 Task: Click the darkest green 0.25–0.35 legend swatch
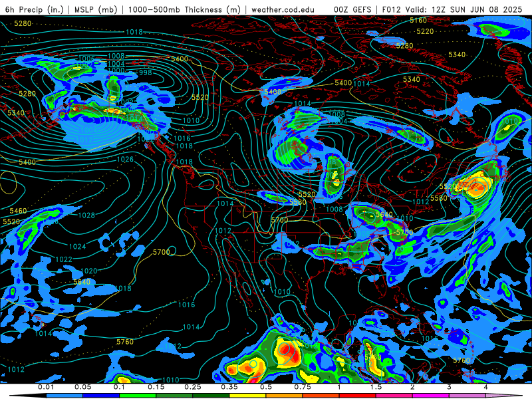(x=211, y=396)
